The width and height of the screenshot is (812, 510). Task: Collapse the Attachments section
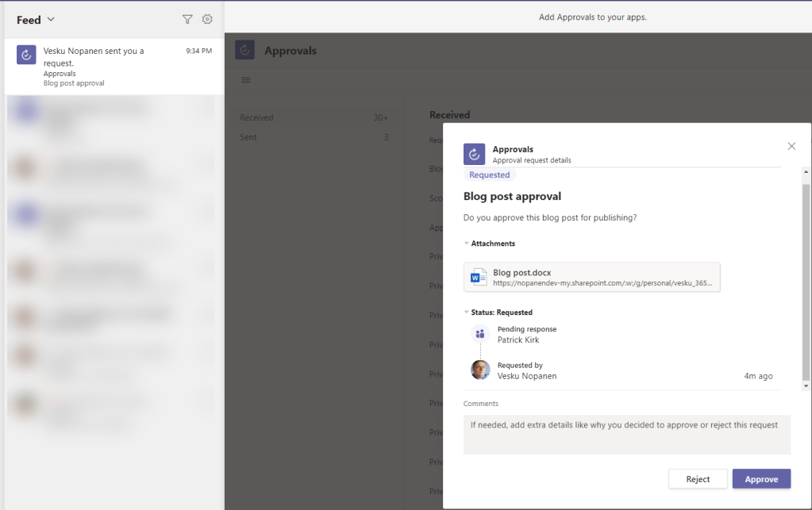point(467,243)
